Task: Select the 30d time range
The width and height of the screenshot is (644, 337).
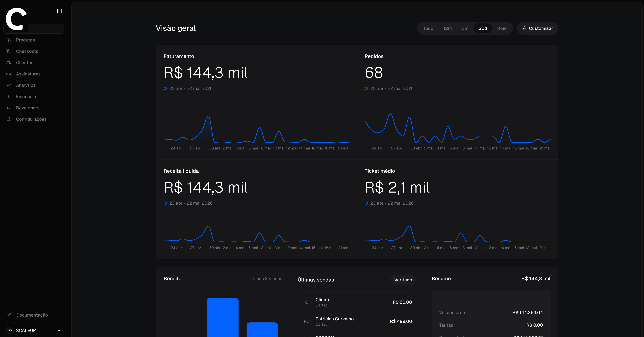Action: (482, 28)
